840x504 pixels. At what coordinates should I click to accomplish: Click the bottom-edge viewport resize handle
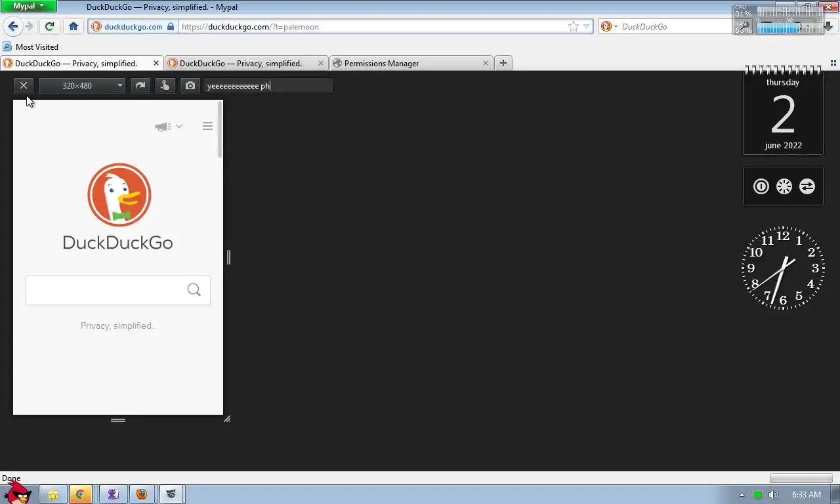pos(118,420)
